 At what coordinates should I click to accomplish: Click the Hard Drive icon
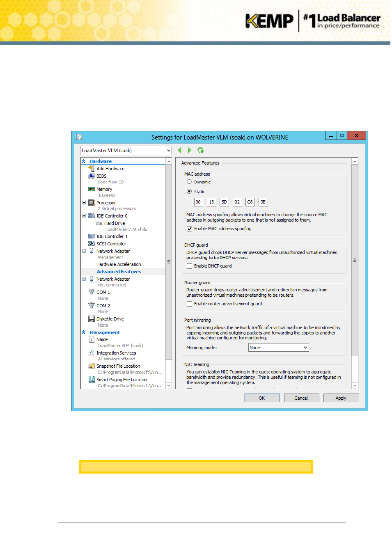tap(99, 224)
